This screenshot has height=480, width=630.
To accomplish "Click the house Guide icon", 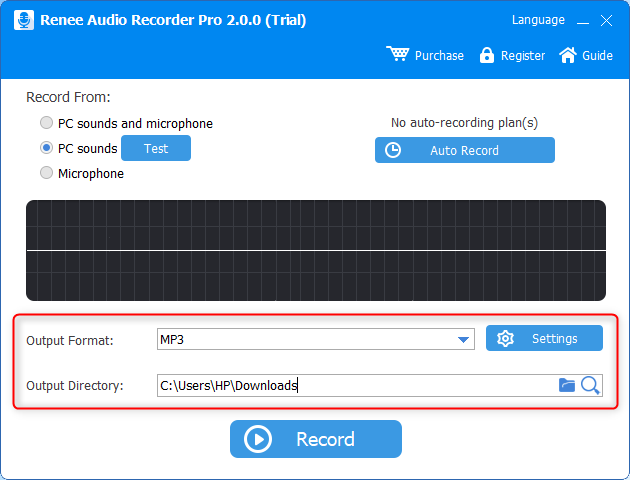I will tap(568, 55).
